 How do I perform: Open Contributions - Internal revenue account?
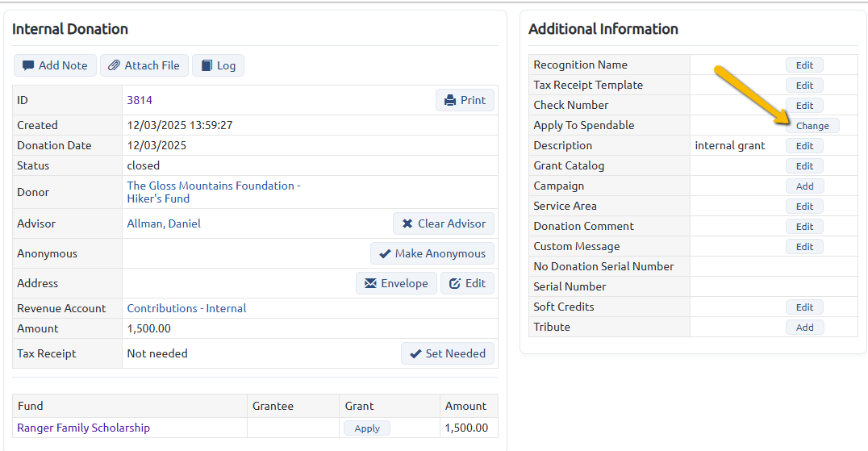[186, 308]
